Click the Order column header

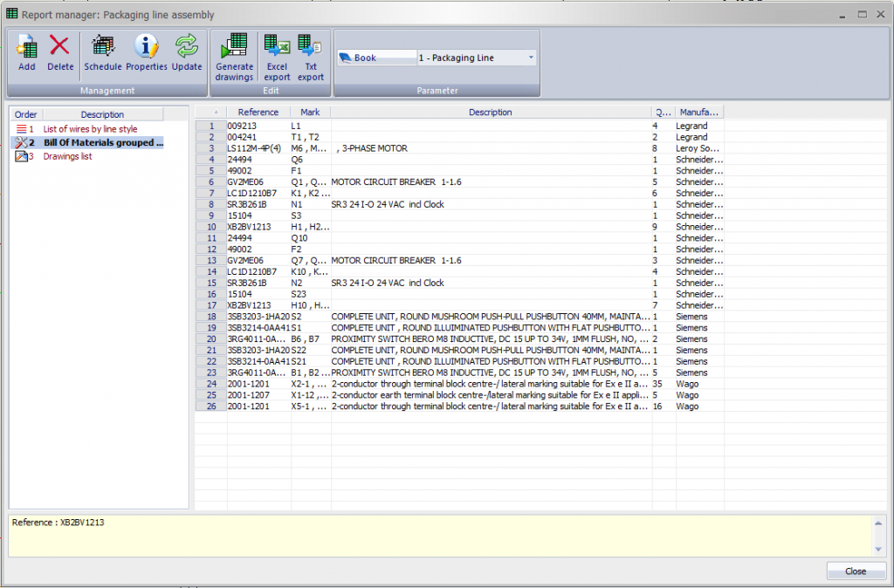[26, 114]
